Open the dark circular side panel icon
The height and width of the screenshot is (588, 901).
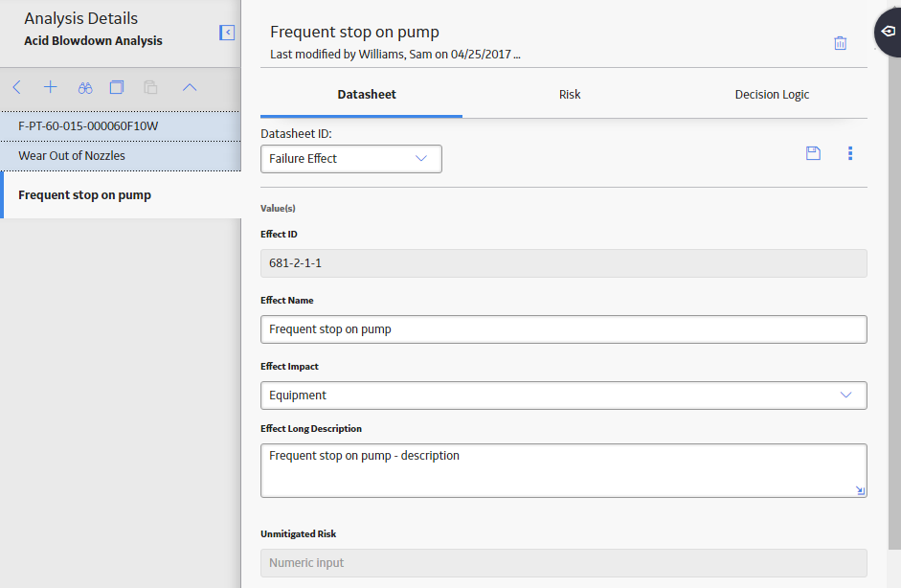coord(889,32)
